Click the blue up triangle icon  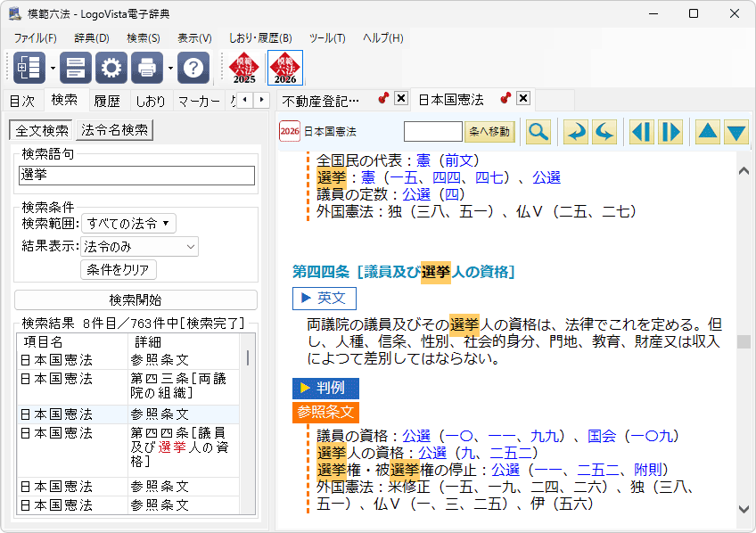tap(707, 132)
